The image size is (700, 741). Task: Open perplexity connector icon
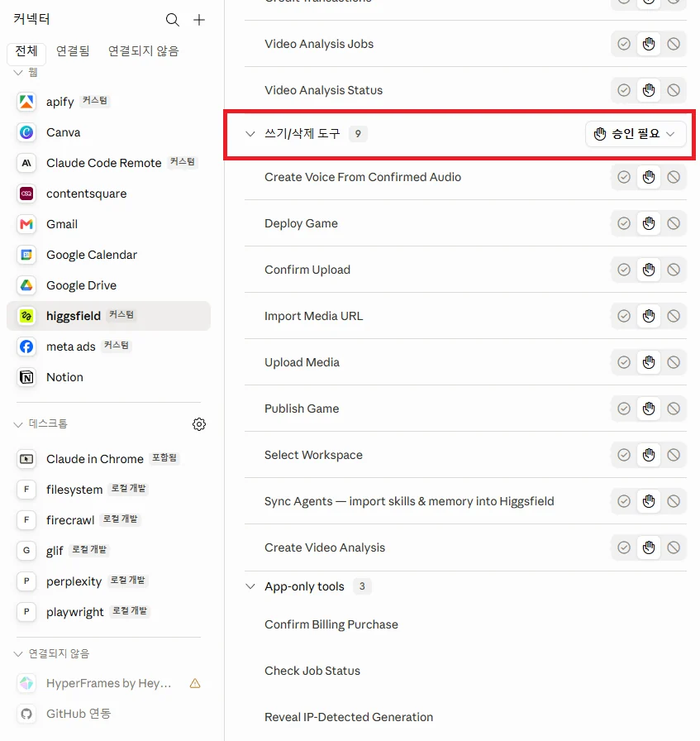pos(26,581)
